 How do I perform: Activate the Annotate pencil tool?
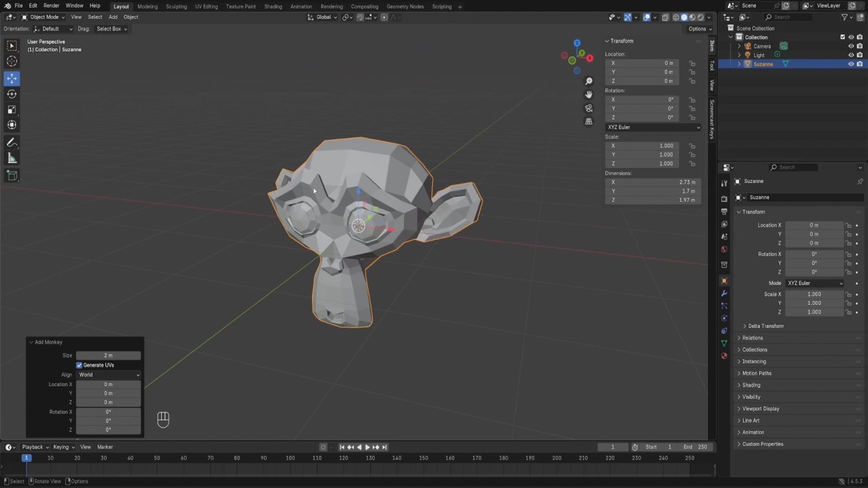click(12, 143)
